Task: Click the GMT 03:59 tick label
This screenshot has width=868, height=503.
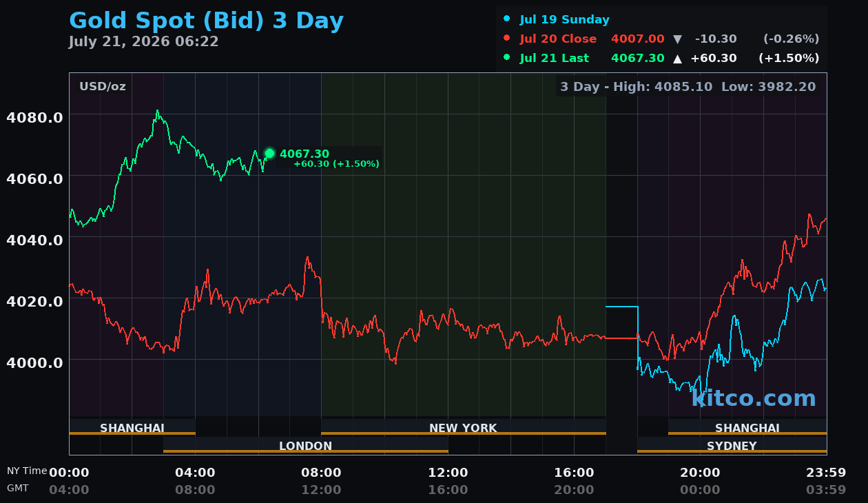Action: (x=826, y=490)
